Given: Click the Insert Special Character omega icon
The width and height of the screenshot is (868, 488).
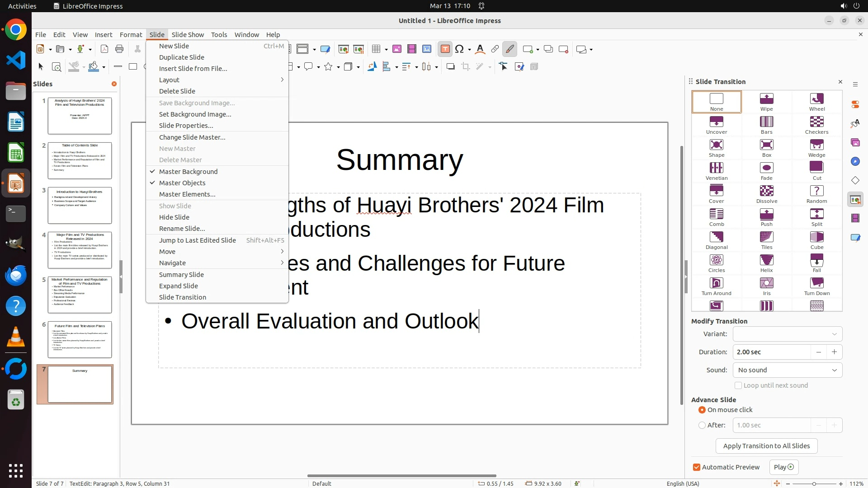Looking at the screenshot, I should tap(459, 49).
